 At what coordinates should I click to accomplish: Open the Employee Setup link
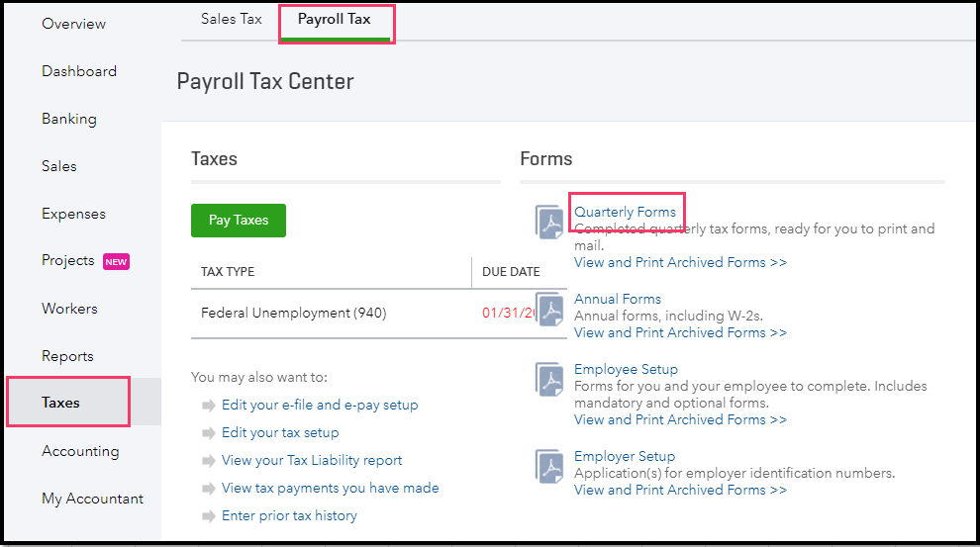627,369
